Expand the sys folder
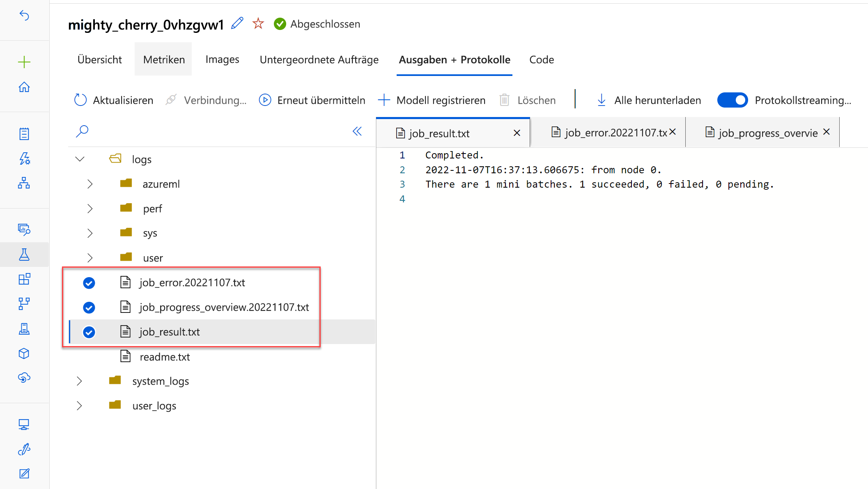The height and width of the screenshot is (489, 868). (90, 233)
